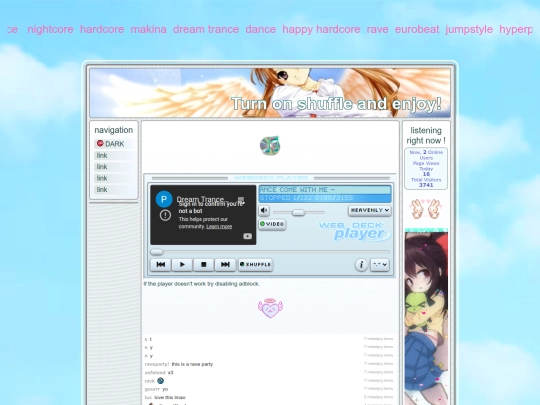Image resolution: width=540 pixels, height=405 pixels.
Task: Toggle the Shuffle button
Action: pyautogui.click(x=256, y=264)
